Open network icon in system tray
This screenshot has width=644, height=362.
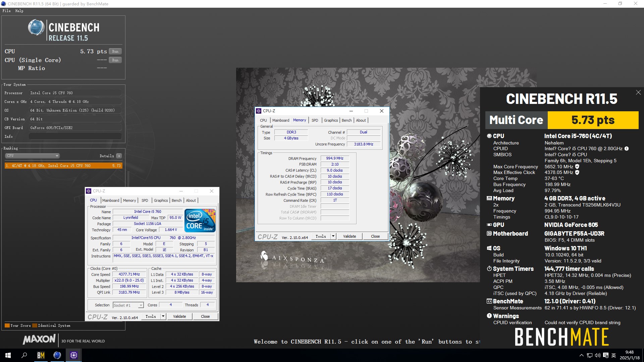click(x=589, y=355)
